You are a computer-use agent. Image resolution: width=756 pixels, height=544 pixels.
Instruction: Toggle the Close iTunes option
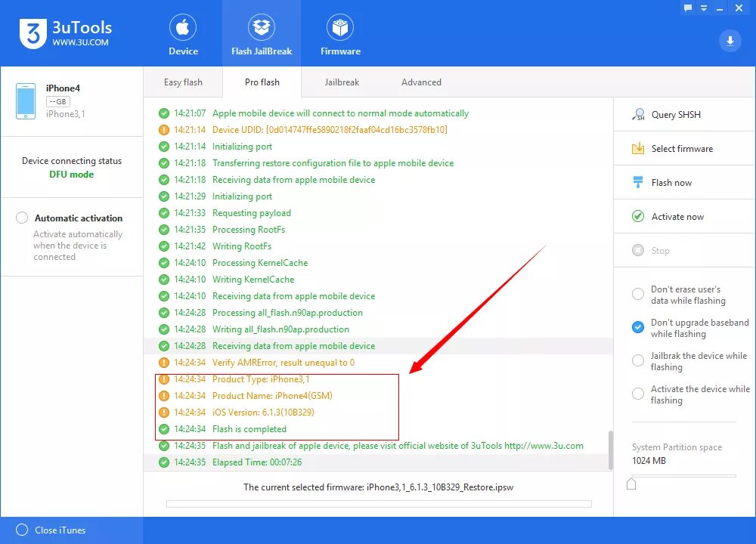coord(22,530)
